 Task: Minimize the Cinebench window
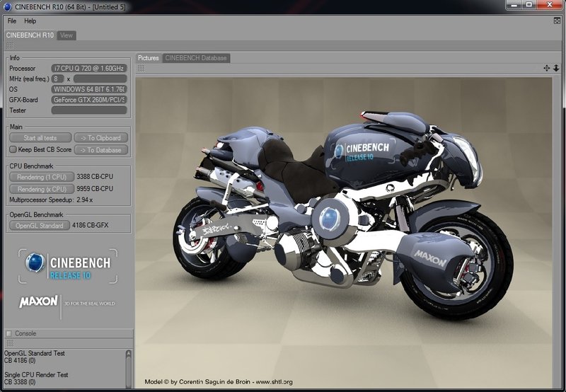[x=514, y=5]
